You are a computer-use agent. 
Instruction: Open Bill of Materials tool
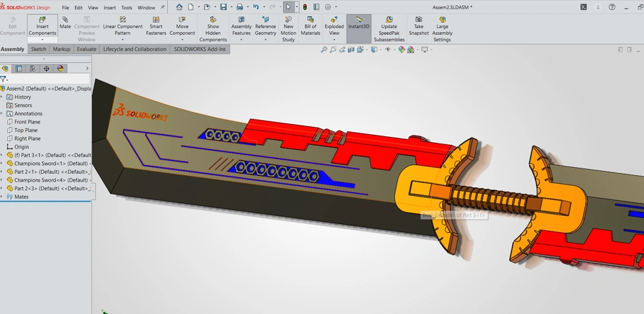(x=311, y=26)
